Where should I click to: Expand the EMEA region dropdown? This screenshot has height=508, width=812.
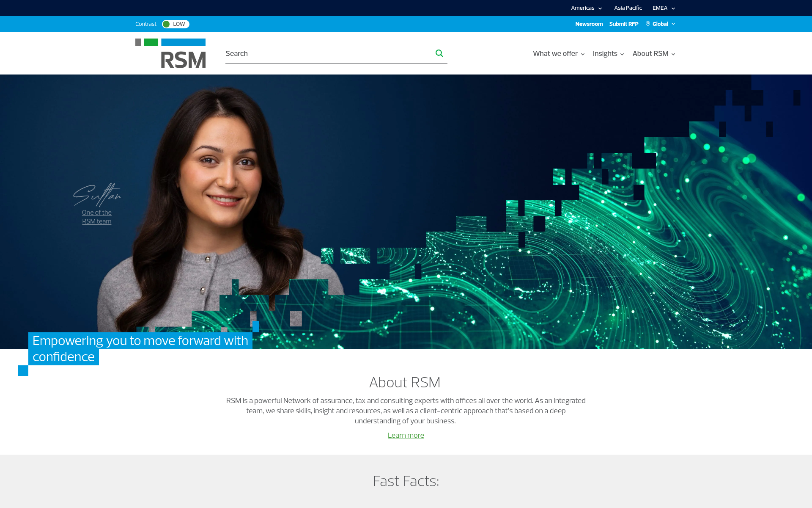point(664,8)
